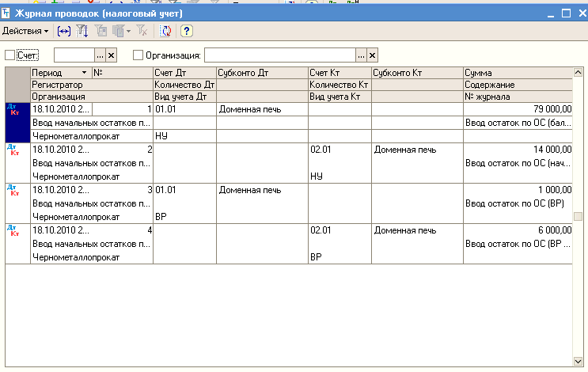Click the vertical scrollbar down arrow
This screenshot has width=588, height=372.
point(577,360)
